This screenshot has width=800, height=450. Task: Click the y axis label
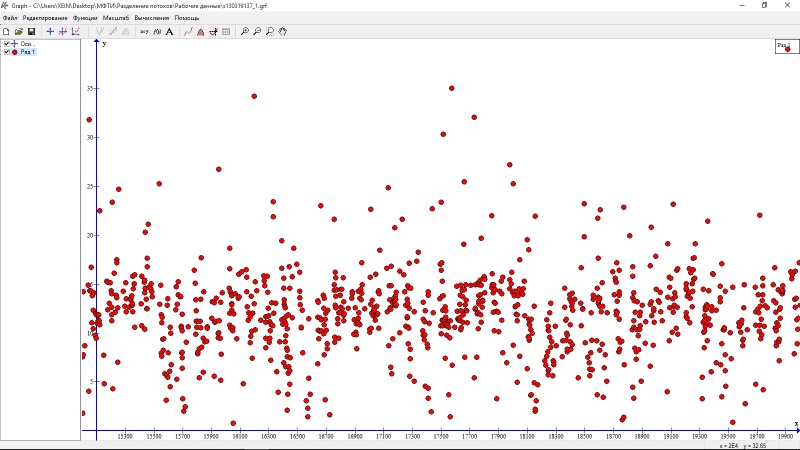(x=104, y=44)
